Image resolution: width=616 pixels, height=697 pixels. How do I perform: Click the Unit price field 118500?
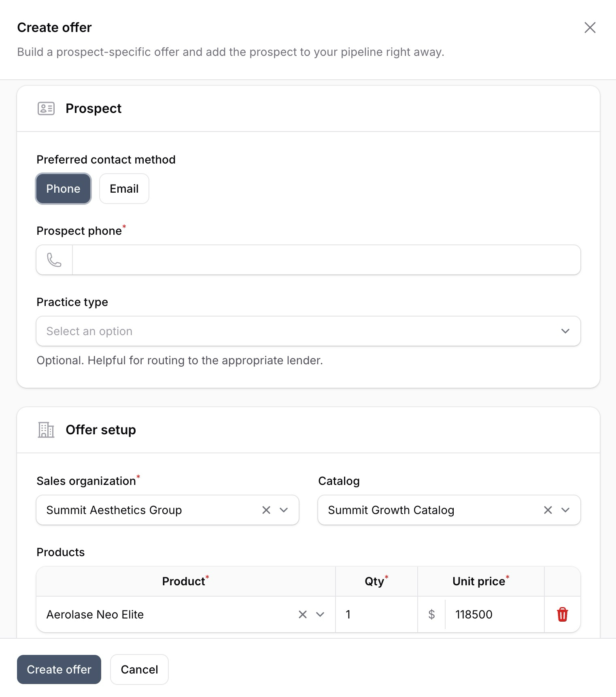tap(495, 614)
